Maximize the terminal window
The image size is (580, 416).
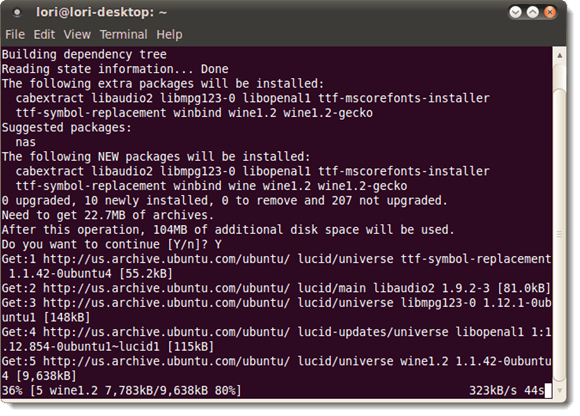pos(533,13)
